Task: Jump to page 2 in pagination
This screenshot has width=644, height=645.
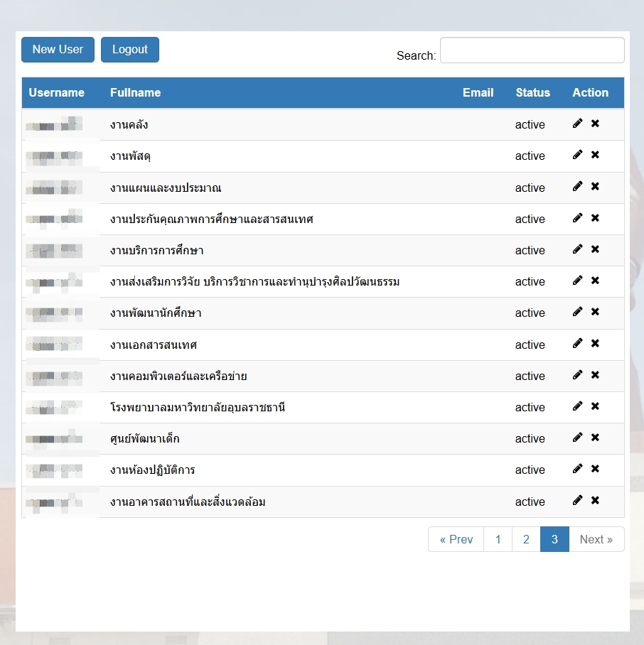Action: click(526, 539)
